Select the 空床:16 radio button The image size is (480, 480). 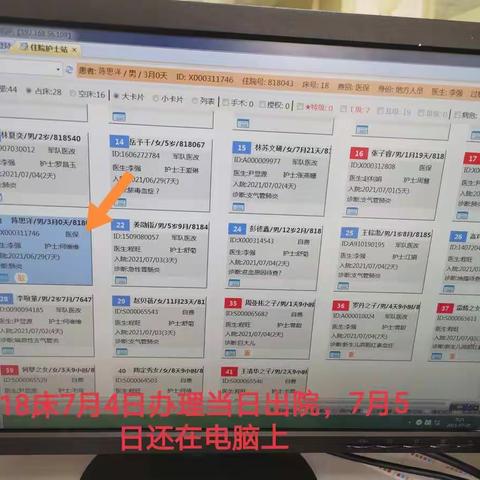click(x=73, y=93)
